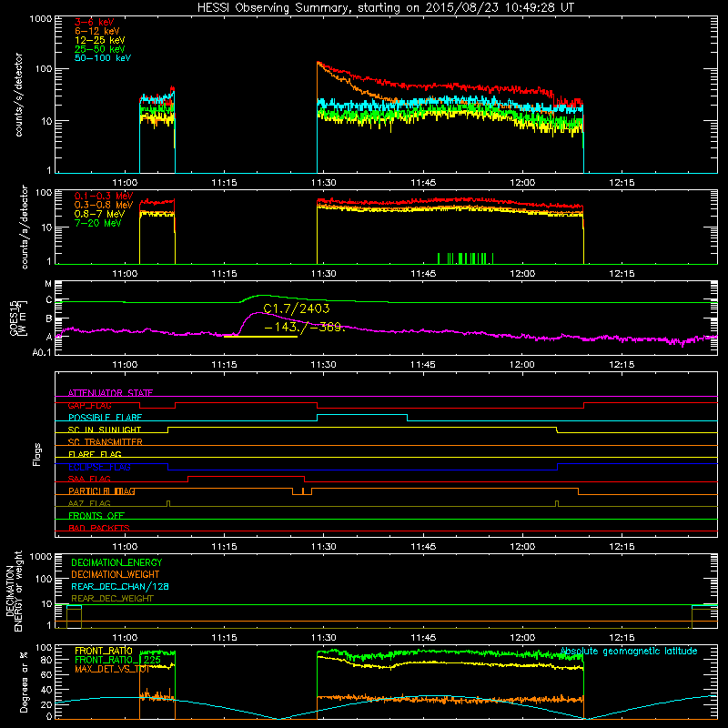Select the ECLIPSE_FLAG label

coord(99,467)
